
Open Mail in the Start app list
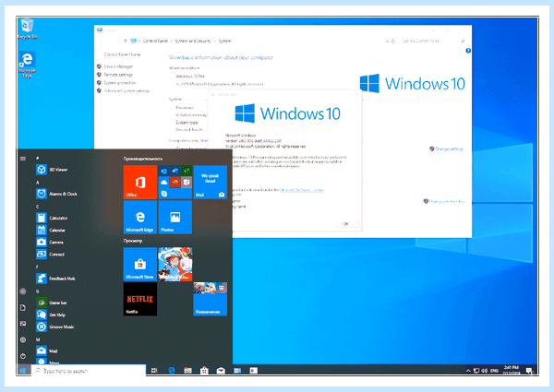click(47, 350)
